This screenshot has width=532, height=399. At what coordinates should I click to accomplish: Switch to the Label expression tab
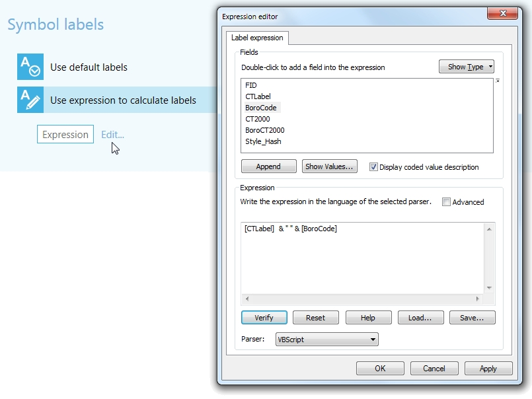[x=257, y=38]
